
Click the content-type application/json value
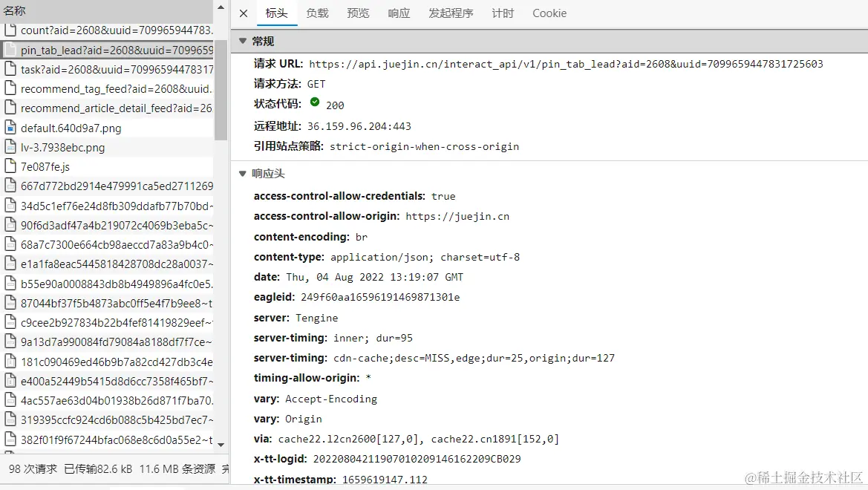(425, 257)
